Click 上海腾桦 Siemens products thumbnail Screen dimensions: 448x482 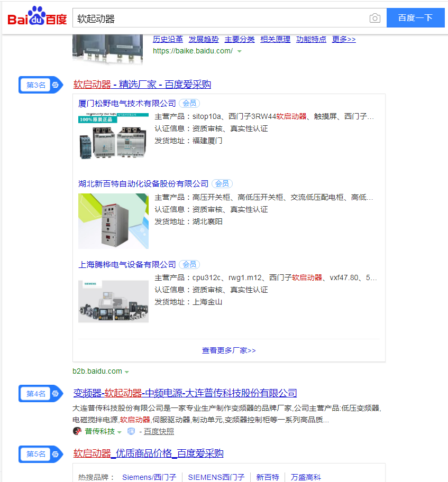click(x=114, y=301)
